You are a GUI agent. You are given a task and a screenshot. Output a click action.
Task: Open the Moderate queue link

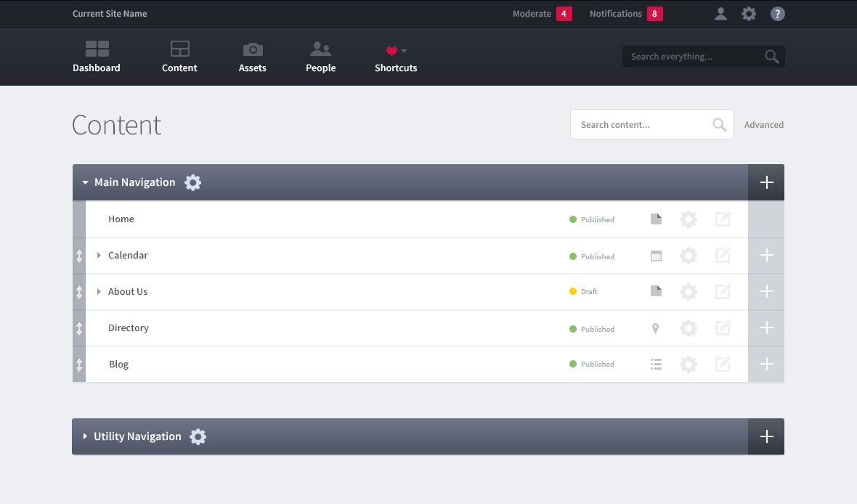[532, 14]
